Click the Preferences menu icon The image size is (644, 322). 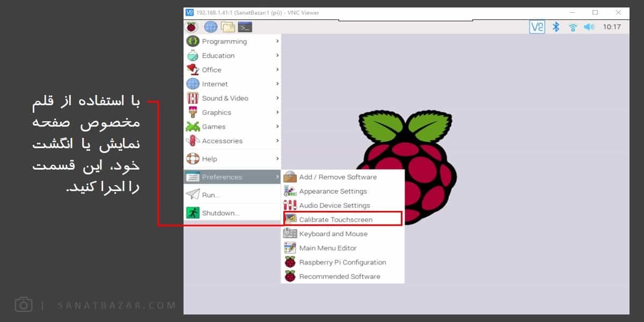pyautogui.click(x=192, y=177)
